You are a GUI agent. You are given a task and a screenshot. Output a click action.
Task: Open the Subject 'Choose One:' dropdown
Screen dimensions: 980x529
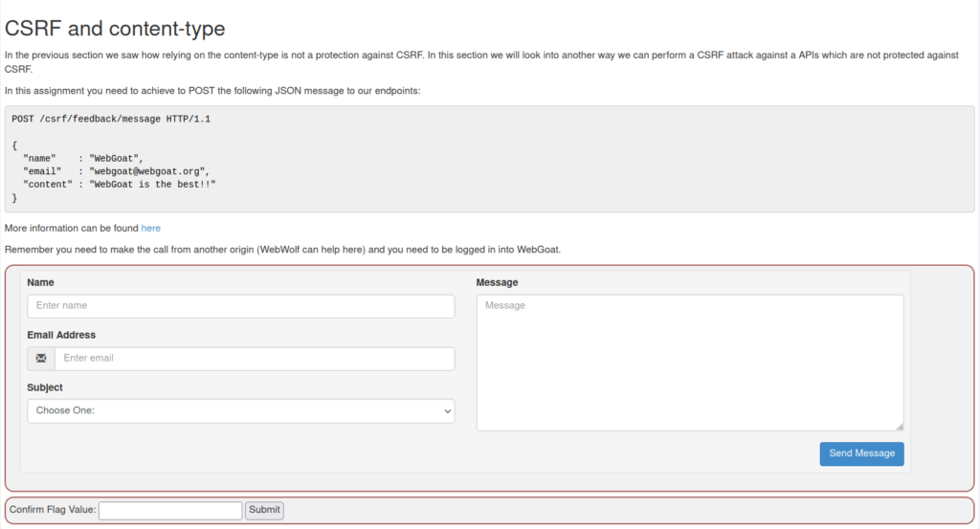[x=240, y=411]
